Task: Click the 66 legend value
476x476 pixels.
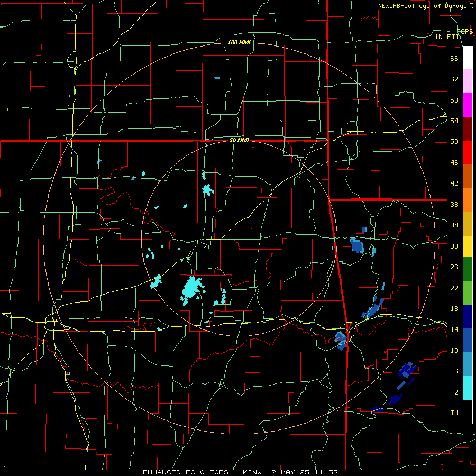Action: pos(454,59)
